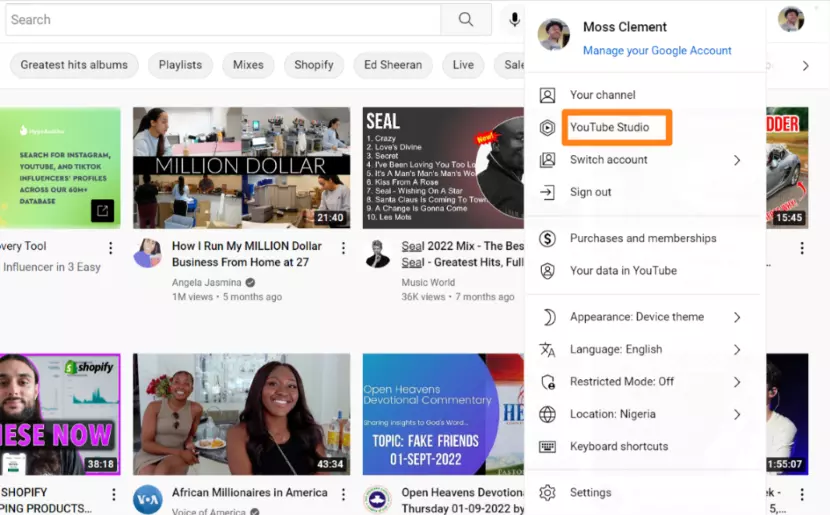830x515 pixels.
Task: Click inside the Search input field
Action: 220,19
